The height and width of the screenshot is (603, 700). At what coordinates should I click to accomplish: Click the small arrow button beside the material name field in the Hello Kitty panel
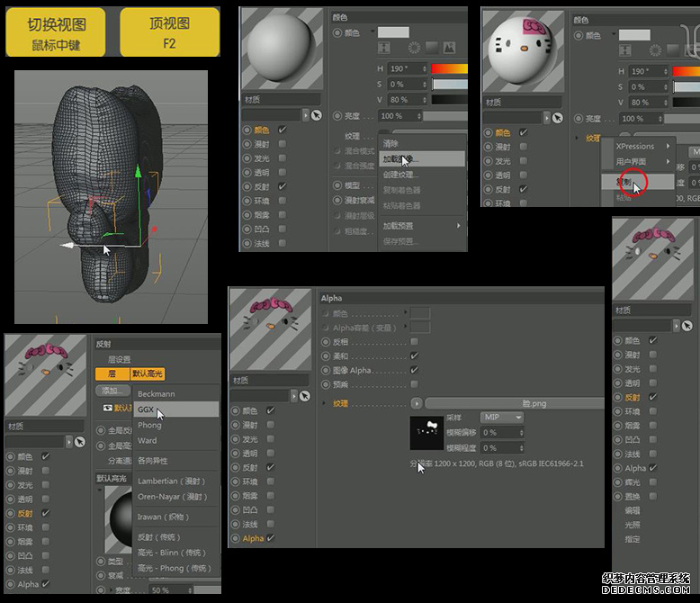click(547, 118)
